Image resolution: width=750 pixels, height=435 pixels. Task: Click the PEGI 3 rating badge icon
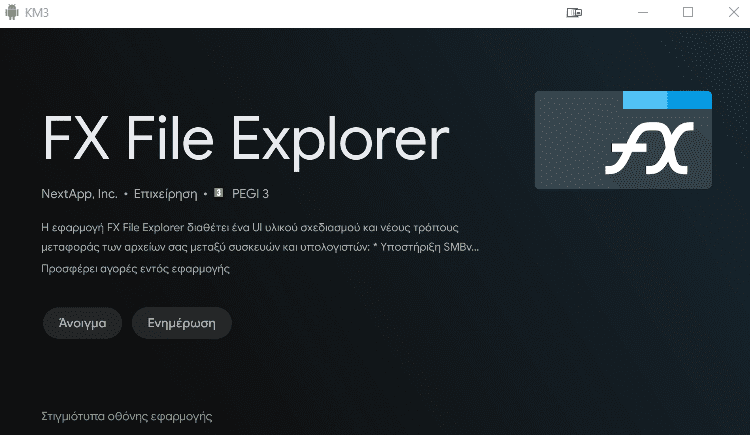(219, 192)
